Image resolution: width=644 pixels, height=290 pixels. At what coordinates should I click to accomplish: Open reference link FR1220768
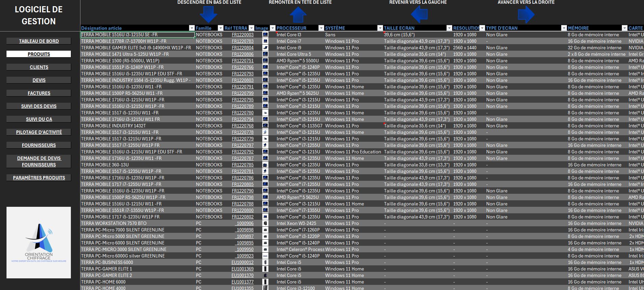243,126
